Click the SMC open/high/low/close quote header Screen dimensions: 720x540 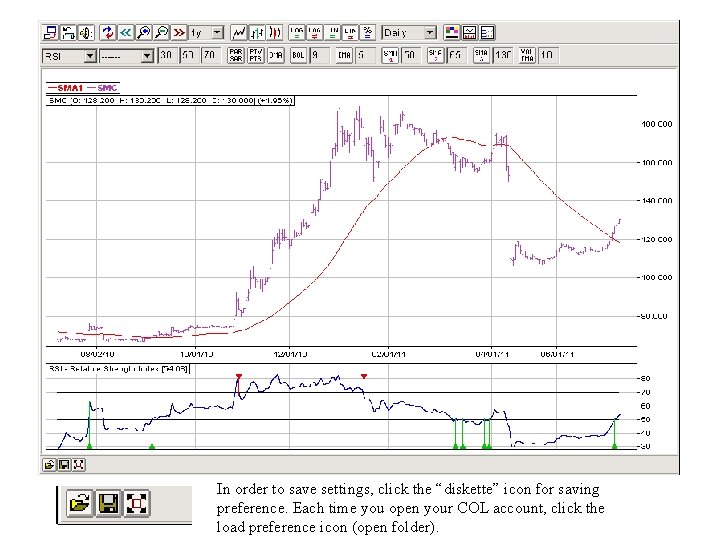click(170, 100)
